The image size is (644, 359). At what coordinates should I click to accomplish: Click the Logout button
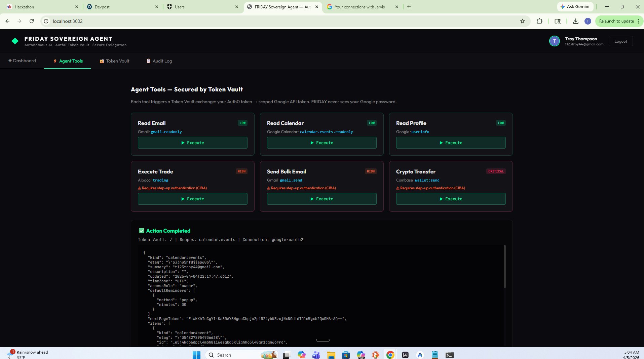620,41
